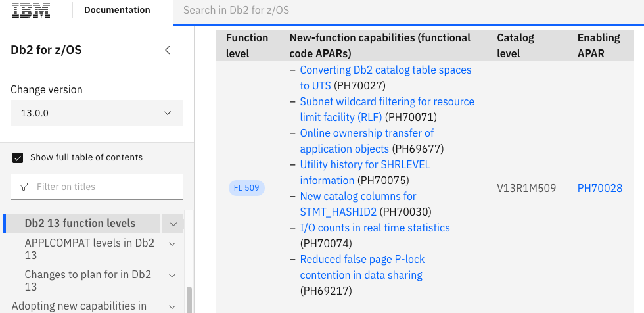The image size is (644, 313).
Task: Expand Changes to plan for chevron
Action: (x=172, y=276)
